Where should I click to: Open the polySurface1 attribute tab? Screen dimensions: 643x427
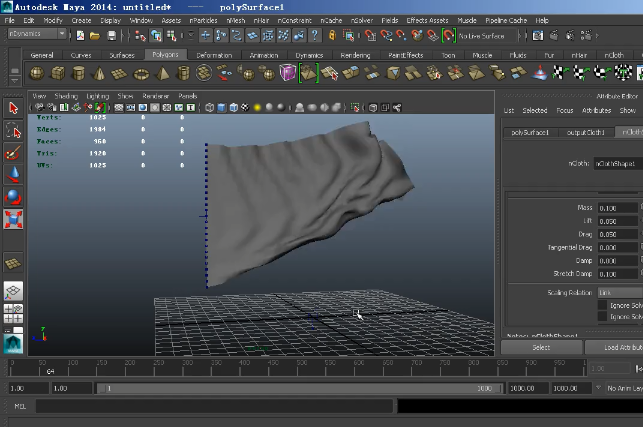[x=530, y=132]
